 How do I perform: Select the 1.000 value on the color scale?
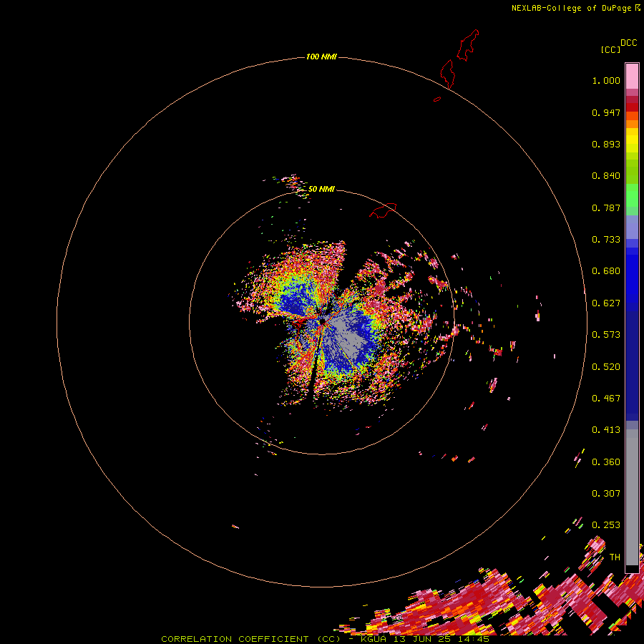606,80
